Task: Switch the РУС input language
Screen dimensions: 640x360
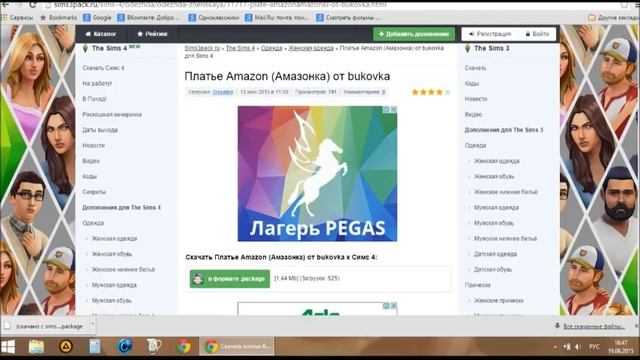Action: point(594,347)
